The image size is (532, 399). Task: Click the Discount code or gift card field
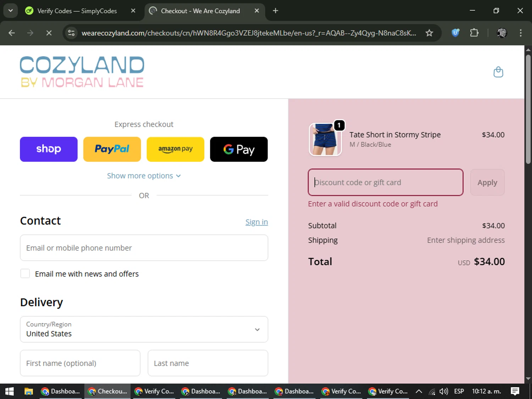point(386,182)
